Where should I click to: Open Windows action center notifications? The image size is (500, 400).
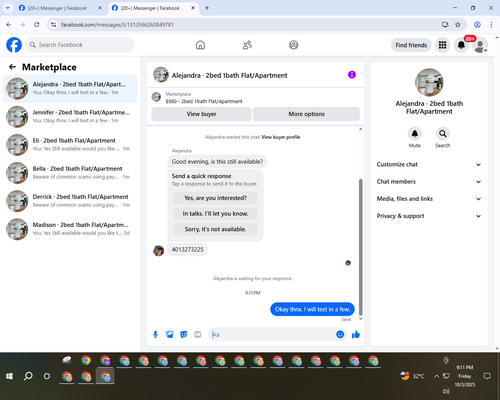pos(487,376)
